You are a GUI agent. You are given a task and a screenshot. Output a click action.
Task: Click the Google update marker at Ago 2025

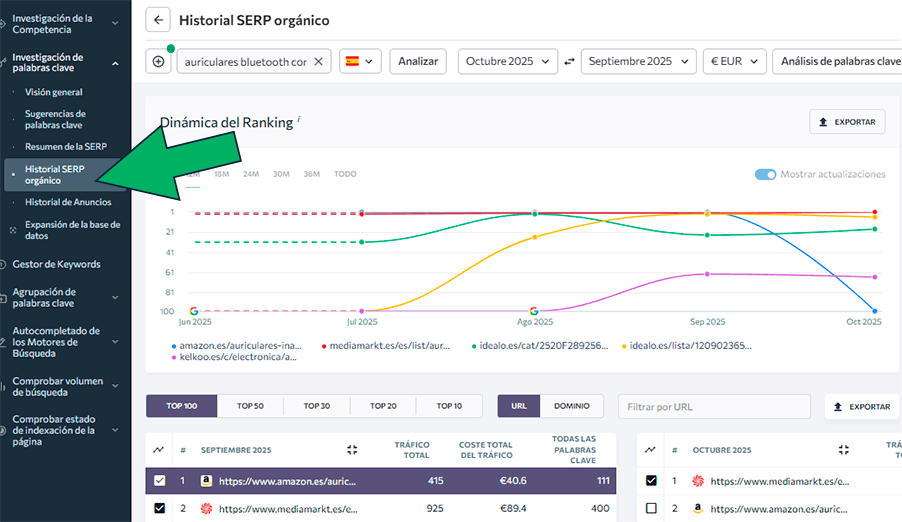pos(534,311)
